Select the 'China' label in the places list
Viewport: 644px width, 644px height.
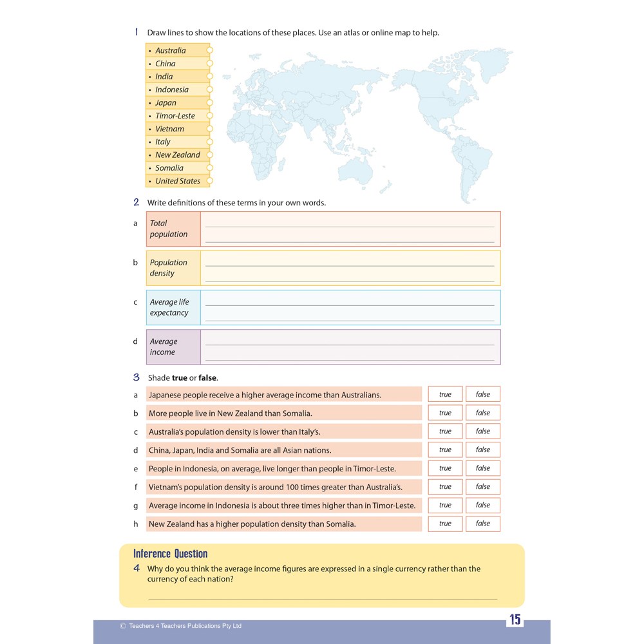click(x=165, y=64)
